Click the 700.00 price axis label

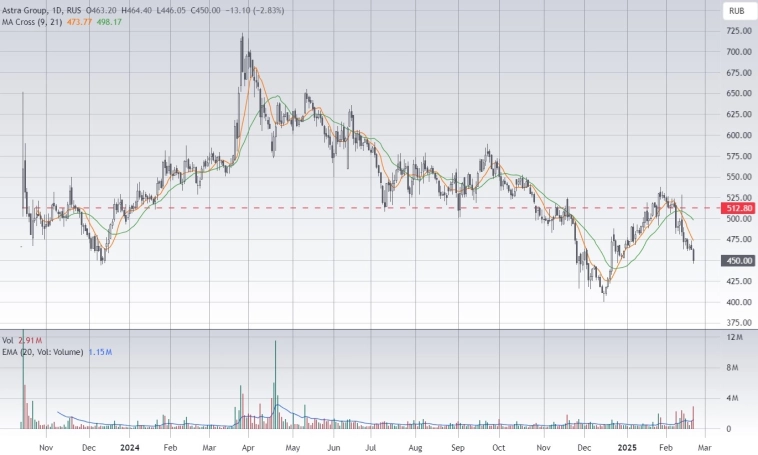739,52
